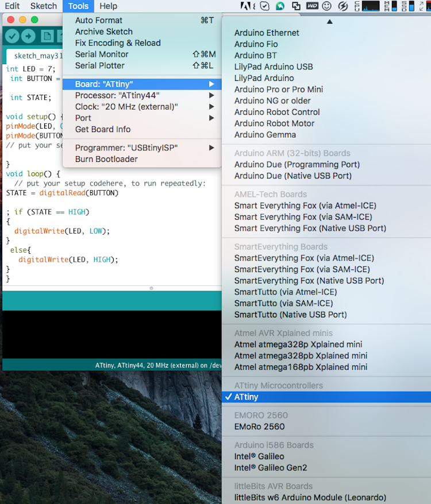Open Serial Plotter

142,65
